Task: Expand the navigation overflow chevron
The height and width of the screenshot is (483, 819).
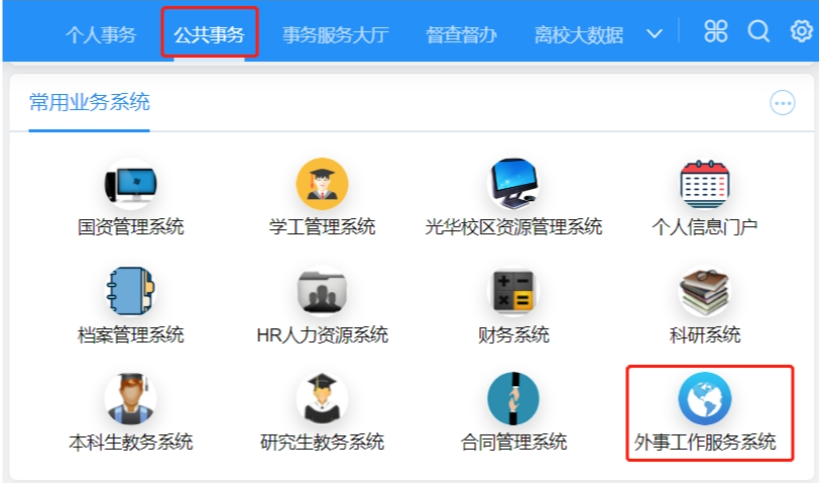Action: point(655,34)
